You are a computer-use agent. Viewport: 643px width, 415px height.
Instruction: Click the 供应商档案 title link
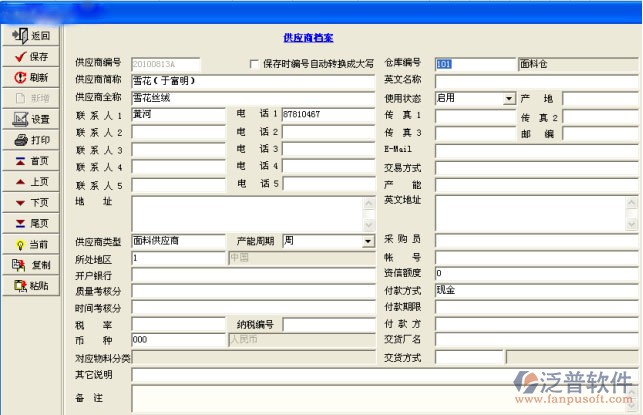pos(308,38)
